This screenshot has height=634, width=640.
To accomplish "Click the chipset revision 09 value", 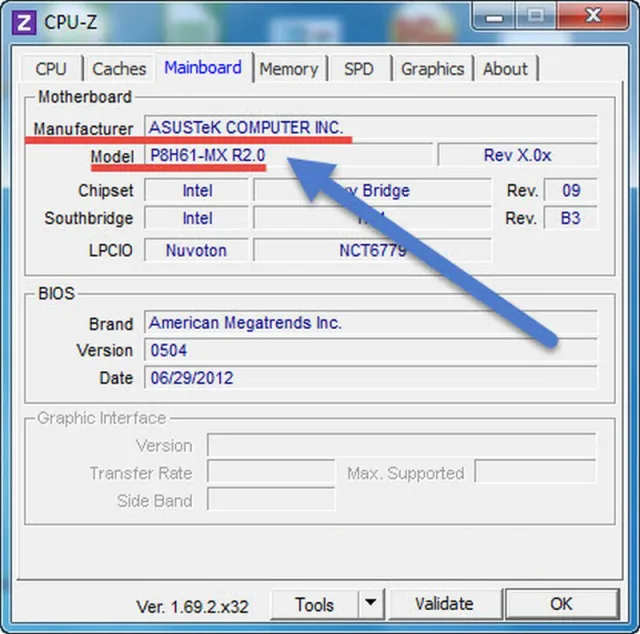I will pos(571,190).
